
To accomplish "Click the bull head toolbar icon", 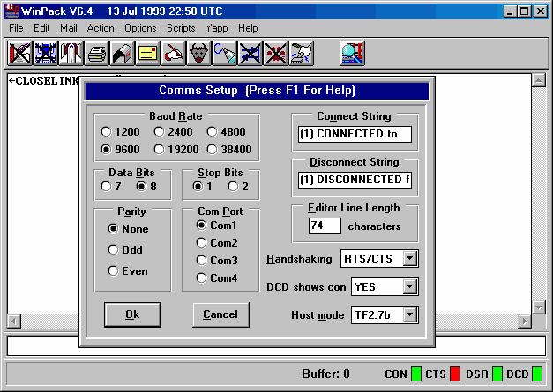I will pos(198,54).
